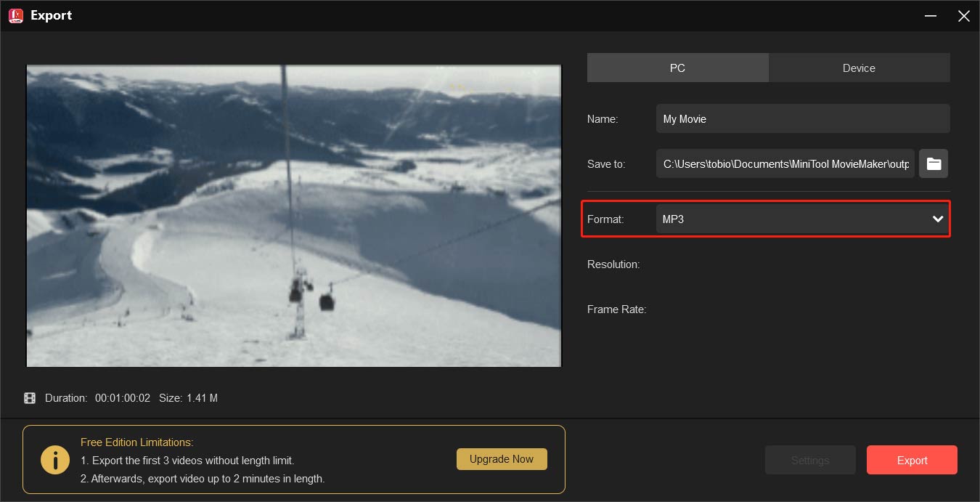Viewport: 980px width, 502px height.
Task: Open the format chevron arrow
Action: pyautogui.click(x=938, y=219)
